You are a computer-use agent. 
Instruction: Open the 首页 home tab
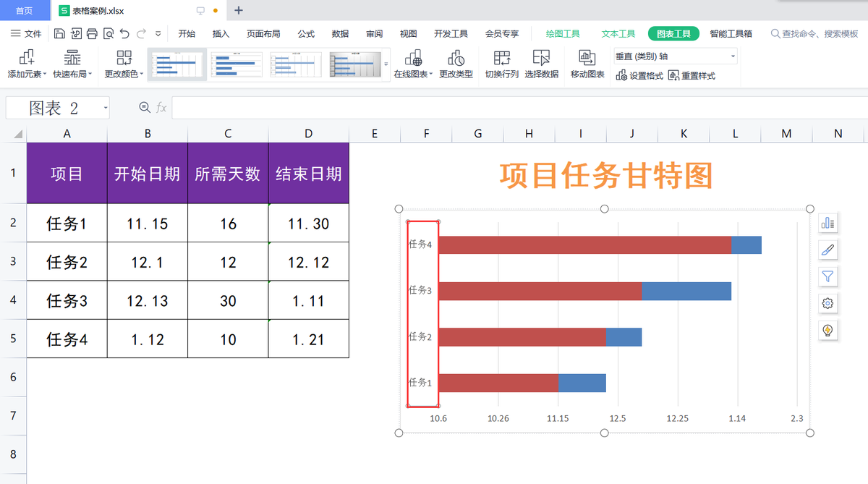pos(24,10)
